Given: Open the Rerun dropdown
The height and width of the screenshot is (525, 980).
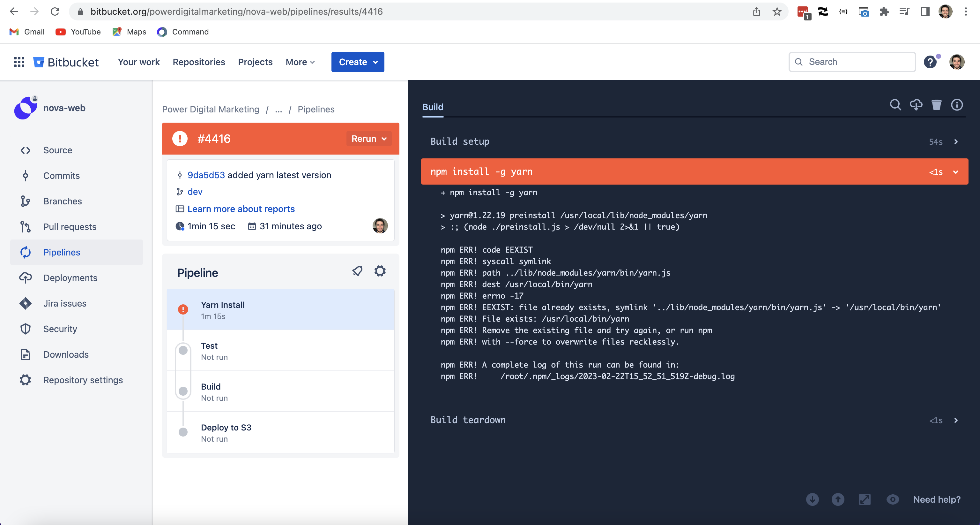Looking at the screenshot, I should 369,139.
